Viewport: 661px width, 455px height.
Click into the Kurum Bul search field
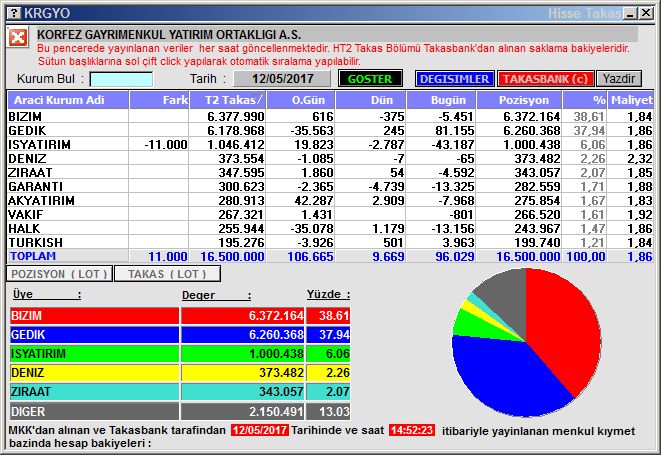click(x=121, y=79)
